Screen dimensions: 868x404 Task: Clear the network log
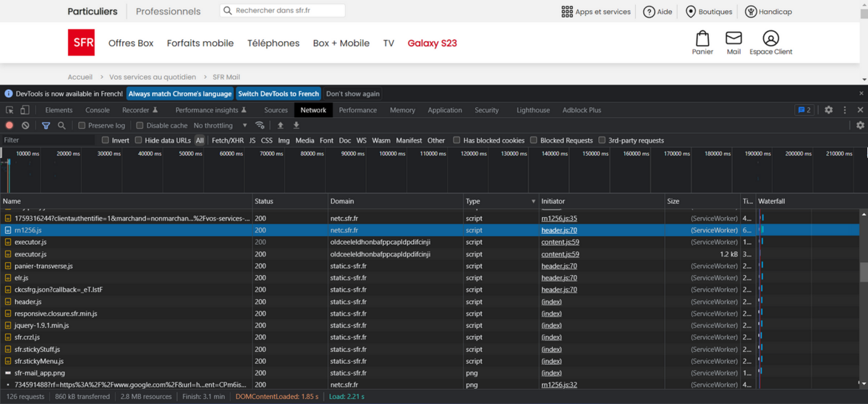[25, 125]
